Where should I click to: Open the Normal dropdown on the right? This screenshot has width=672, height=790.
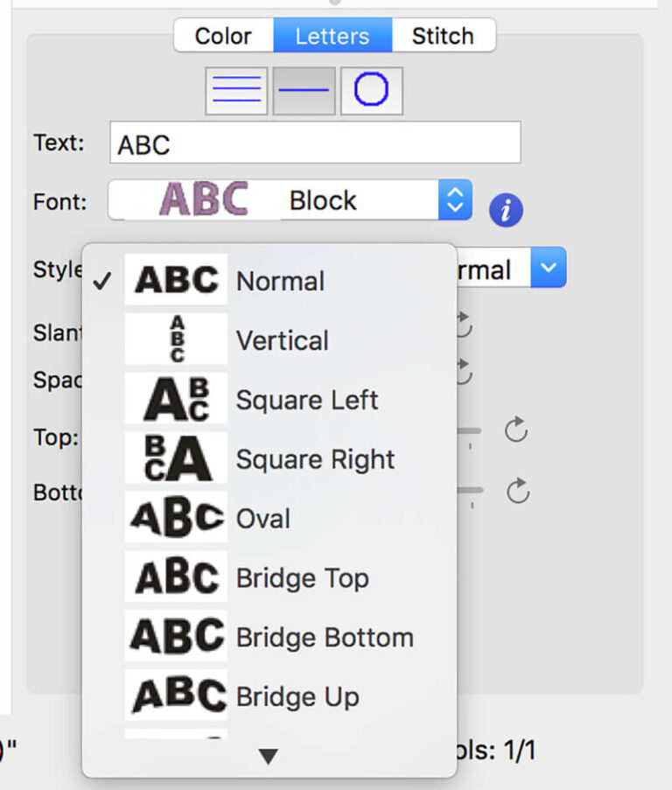pos(549,269)
